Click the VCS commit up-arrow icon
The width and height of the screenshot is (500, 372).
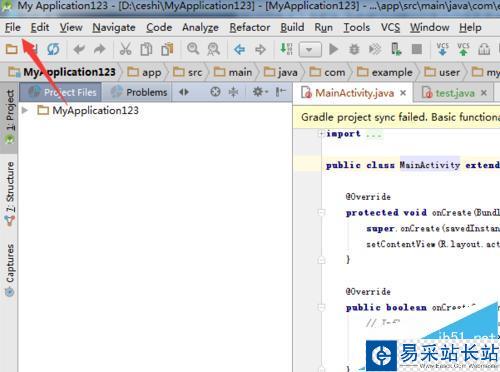[x=463, y=49]
